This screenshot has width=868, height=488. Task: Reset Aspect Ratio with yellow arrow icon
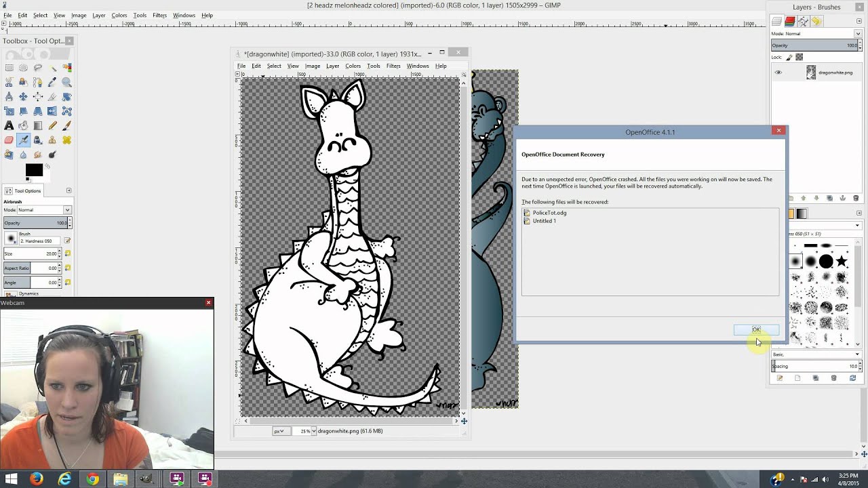pos(67,268)
